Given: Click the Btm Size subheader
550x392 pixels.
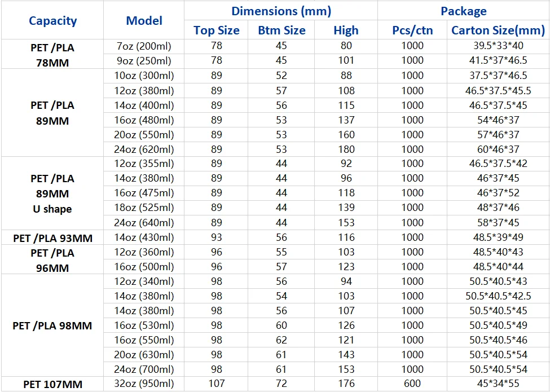Looking at the screenshot, I should point(281,30).
